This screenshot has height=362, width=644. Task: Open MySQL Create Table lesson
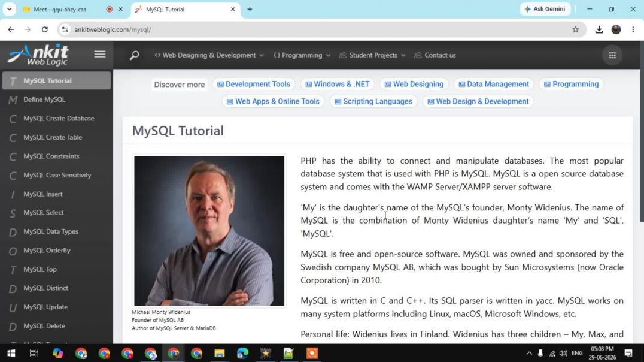point(57,137)
